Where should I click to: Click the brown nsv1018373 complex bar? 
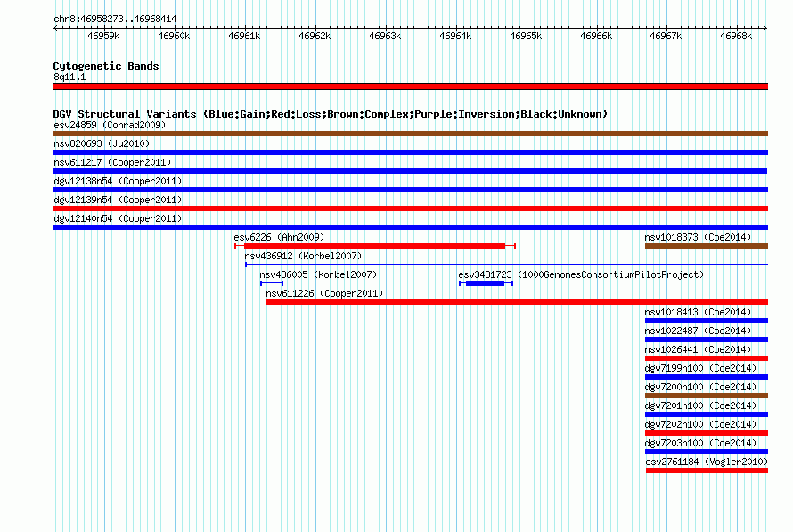click(707, 246)
